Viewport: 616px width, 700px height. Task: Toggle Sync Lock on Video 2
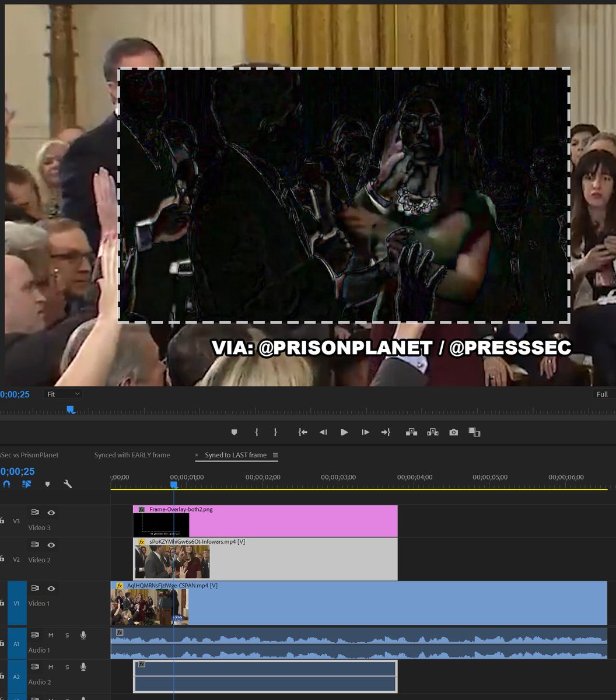click(x=35, y=545)
